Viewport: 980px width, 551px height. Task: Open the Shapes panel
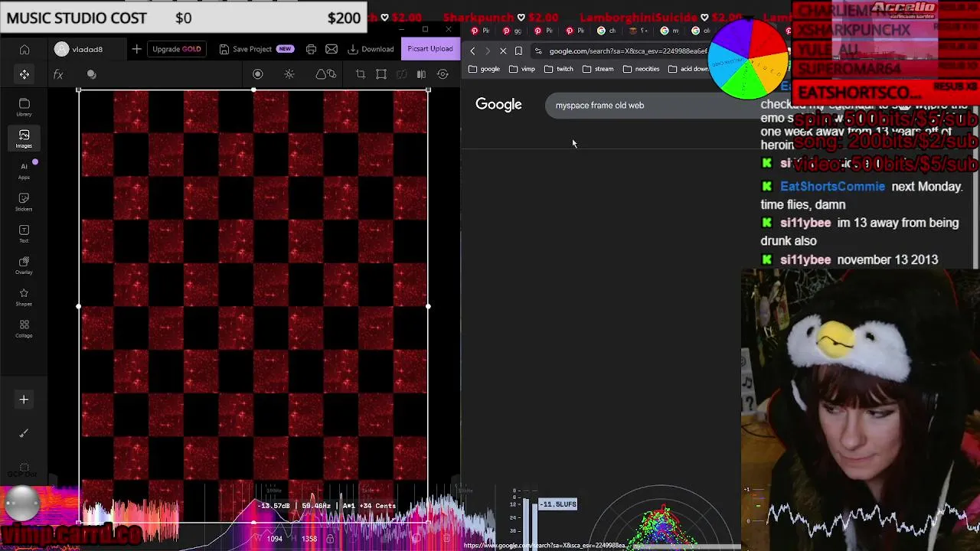(x=24, y=298)
